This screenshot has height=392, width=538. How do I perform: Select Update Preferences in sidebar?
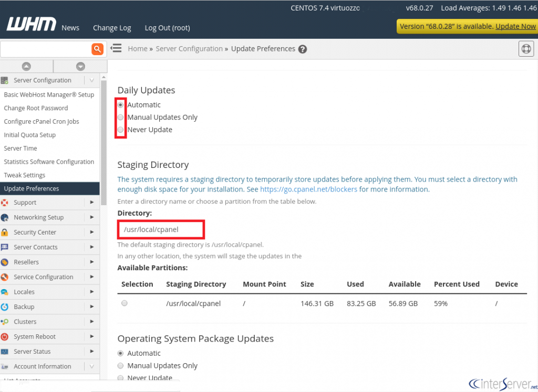[50, 188]
